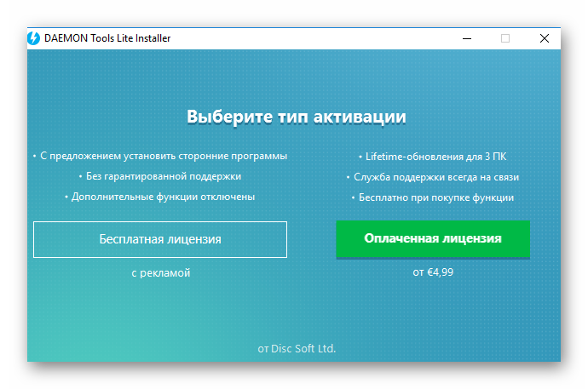Click the text Бесплатно при покупке функции
This screenshot has width=588, height=389.
[x=436, y=197]
